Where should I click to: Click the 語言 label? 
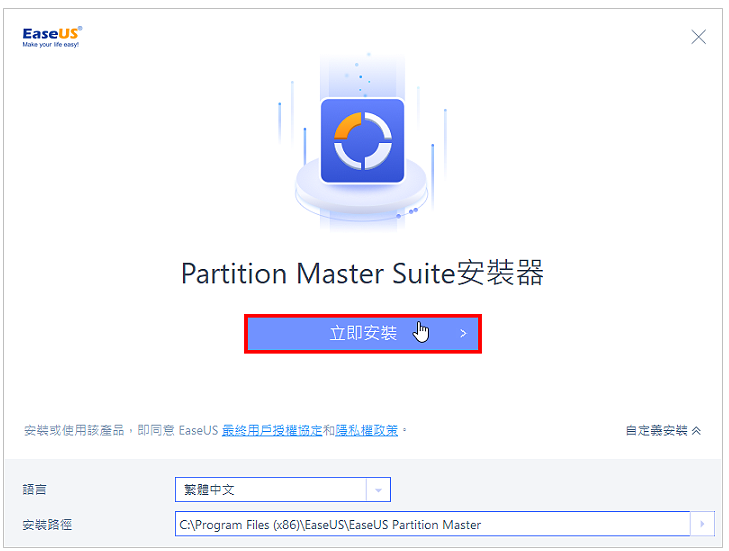click(x=34, y=490)
